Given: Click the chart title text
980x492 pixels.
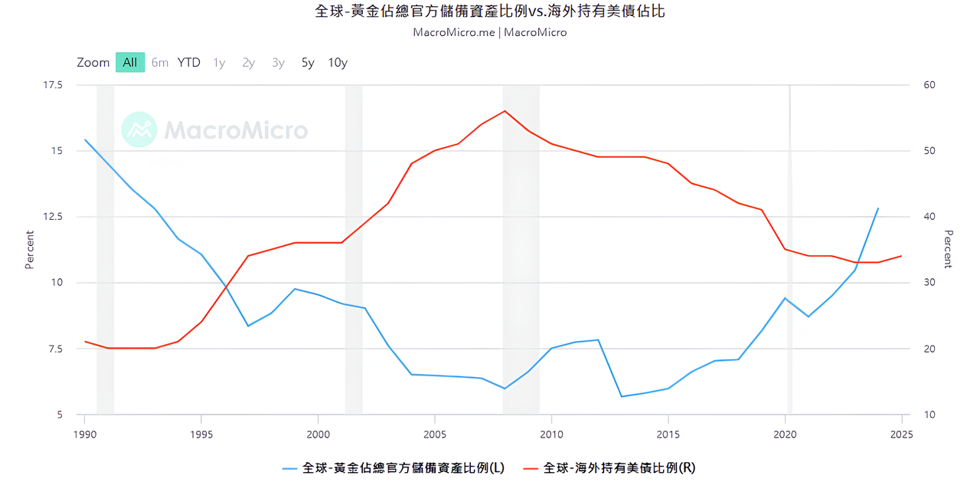Looking at the screenshot, I should [490, 11].
